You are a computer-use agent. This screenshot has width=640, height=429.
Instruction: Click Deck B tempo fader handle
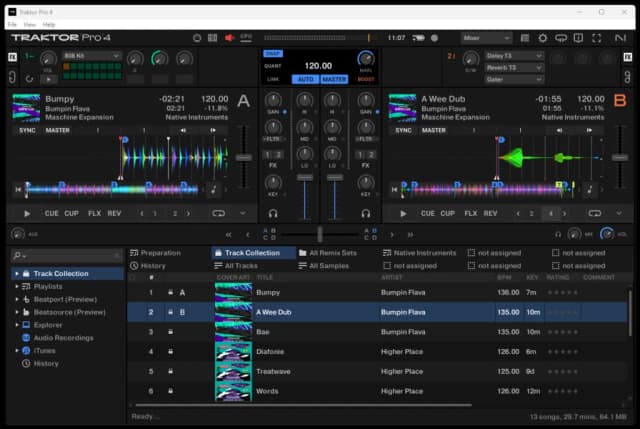pyautogui.click(x=620, y=157)
